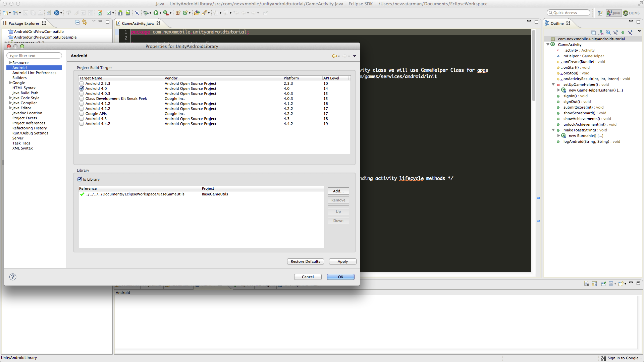The height and width of the screenshot is (362, 644).
Task: Uncheck the Android 4.0 build target
Action: pyautogui.click(x=82, y=88)
